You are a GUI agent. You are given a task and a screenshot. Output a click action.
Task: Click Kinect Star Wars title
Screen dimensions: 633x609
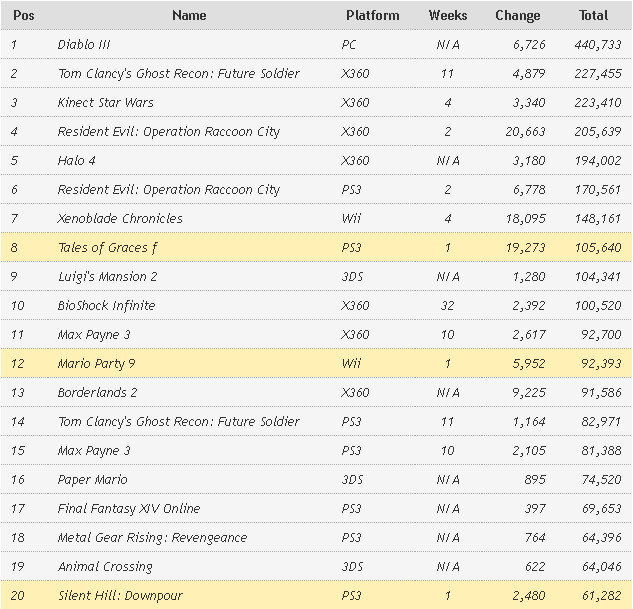105,102
